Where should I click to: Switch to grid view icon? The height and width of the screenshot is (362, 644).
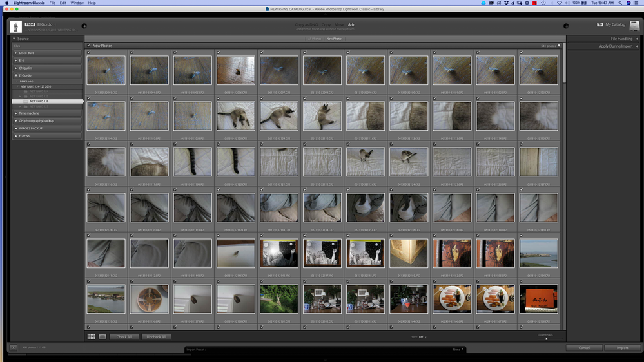(91, 337)
